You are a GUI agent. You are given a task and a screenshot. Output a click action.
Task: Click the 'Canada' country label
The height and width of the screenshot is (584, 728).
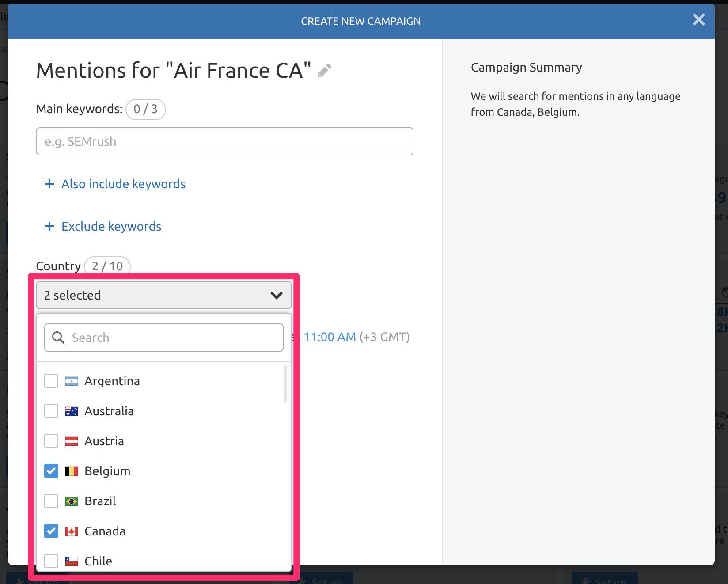point(105,531)
